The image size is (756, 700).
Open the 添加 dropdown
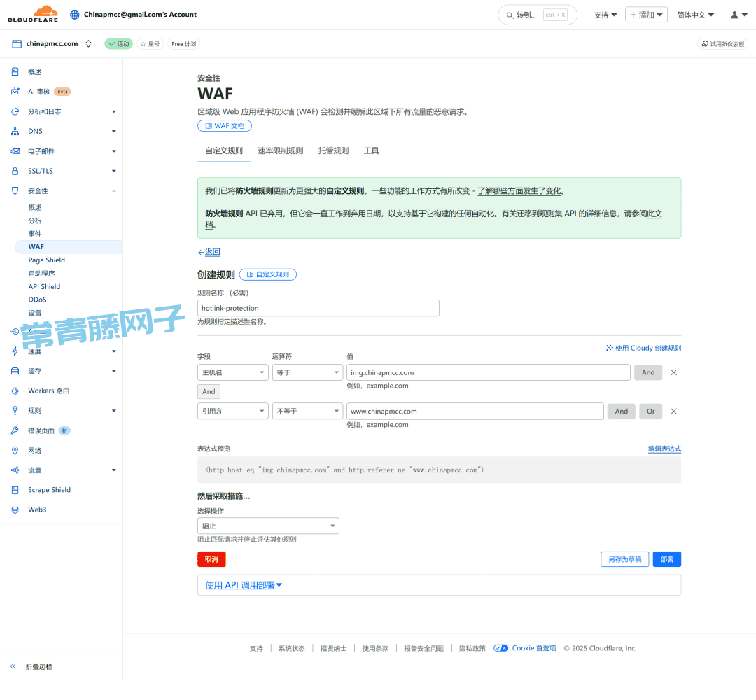point(646,15)
